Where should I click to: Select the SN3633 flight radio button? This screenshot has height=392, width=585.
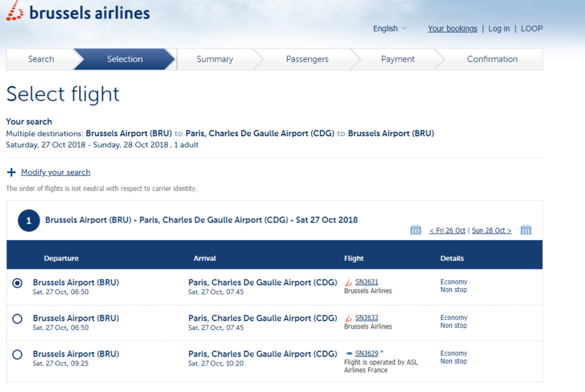click(x=18, y=319)
